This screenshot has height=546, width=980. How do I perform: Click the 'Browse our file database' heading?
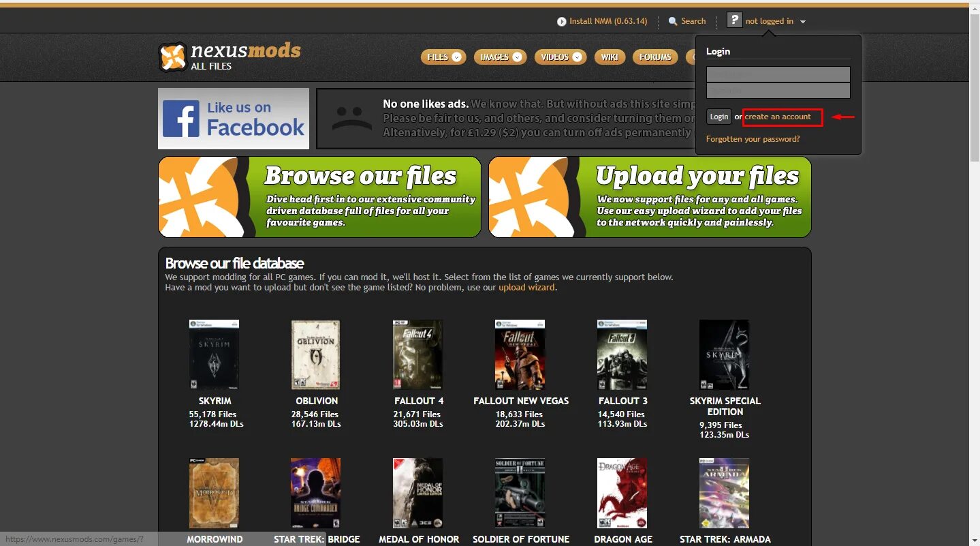pyautogui.click(x=234, y=263)
